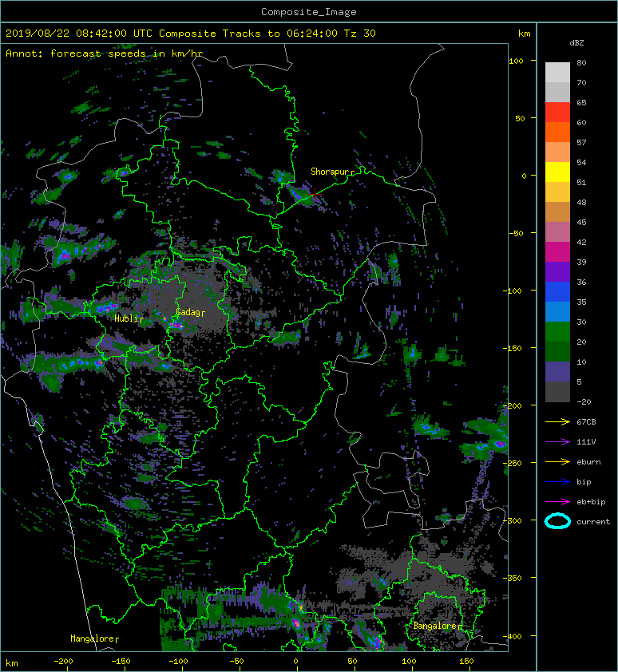Select the red 60-65 dBZ color swatch
This screenshot has height=672, width=618.
557,113
